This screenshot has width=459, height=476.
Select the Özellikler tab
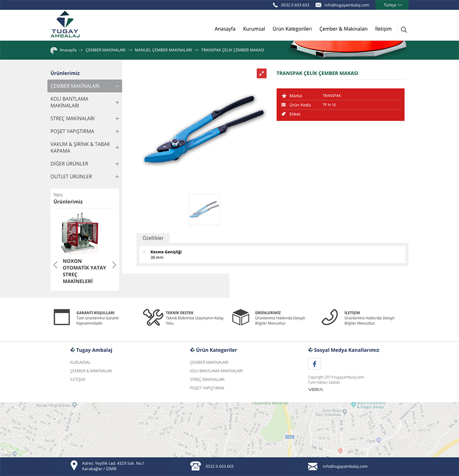click(x=153, y=238)
